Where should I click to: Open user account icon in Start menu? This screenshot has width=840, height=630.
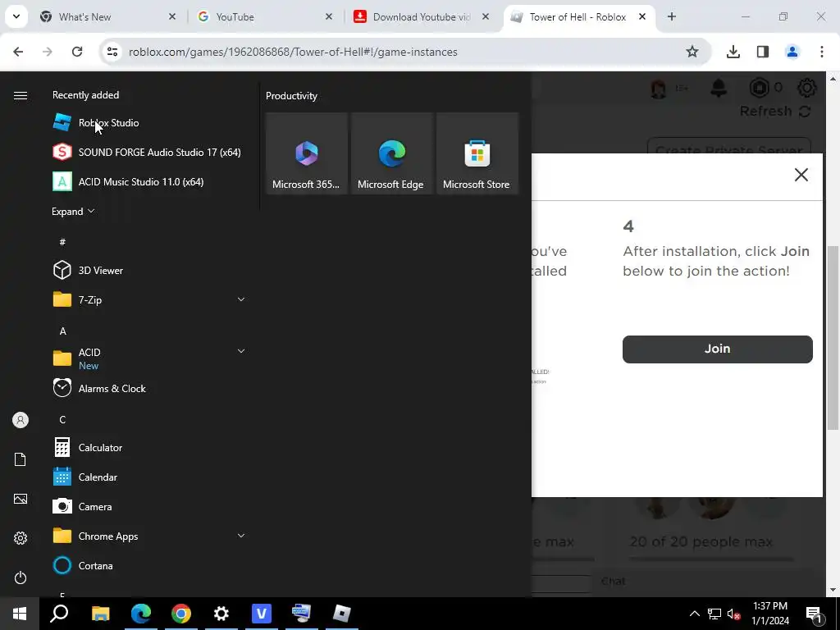point(21,420)
